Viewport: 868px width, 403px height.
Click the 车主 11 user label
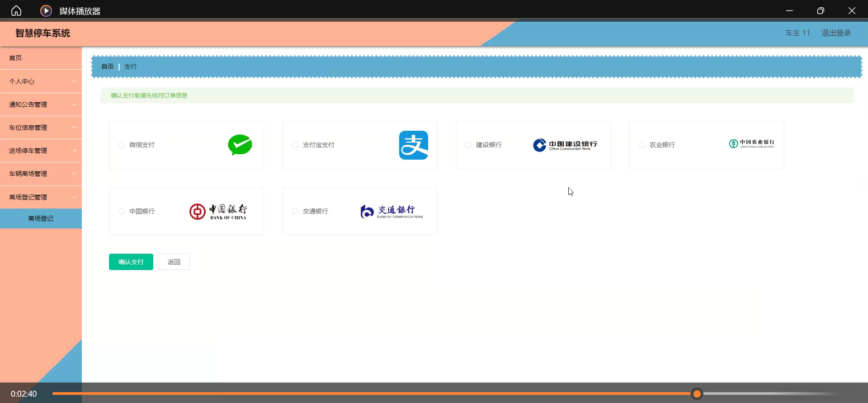pyautogui.click(x=798, y=33)
